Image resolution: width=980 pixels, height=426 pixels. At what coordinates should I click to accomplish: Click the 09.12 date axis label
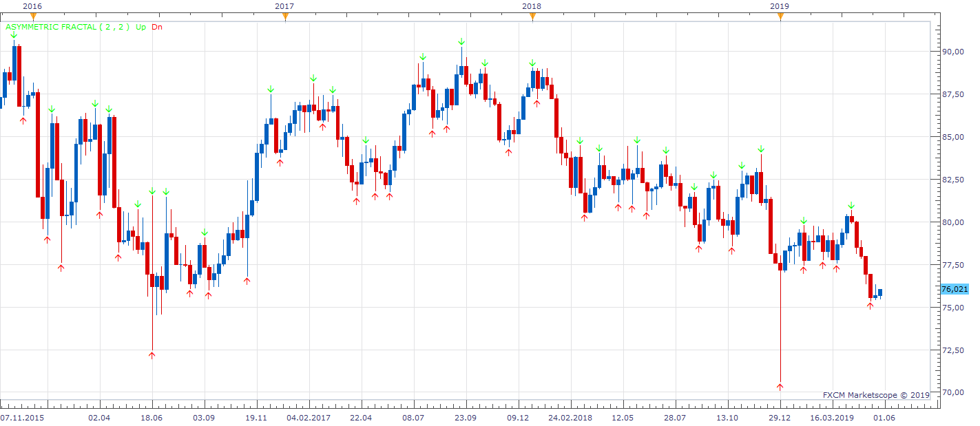tap(518, 418)
